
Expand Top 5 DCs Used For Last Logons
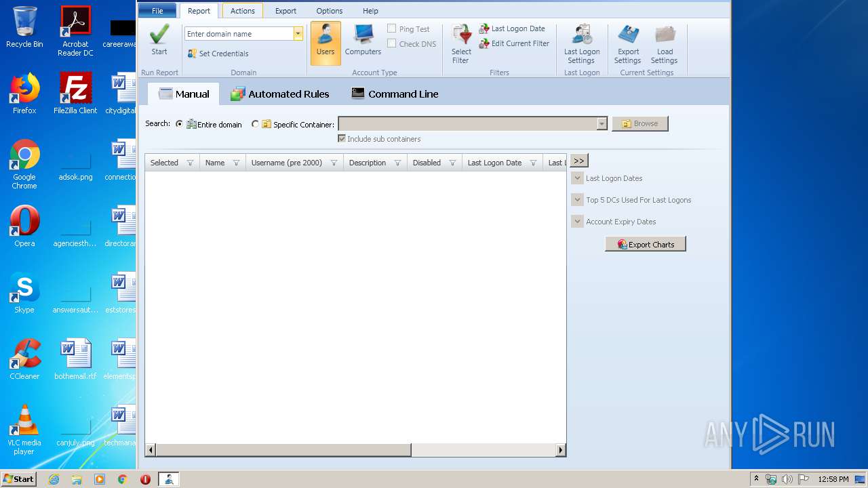pos(577,200)
